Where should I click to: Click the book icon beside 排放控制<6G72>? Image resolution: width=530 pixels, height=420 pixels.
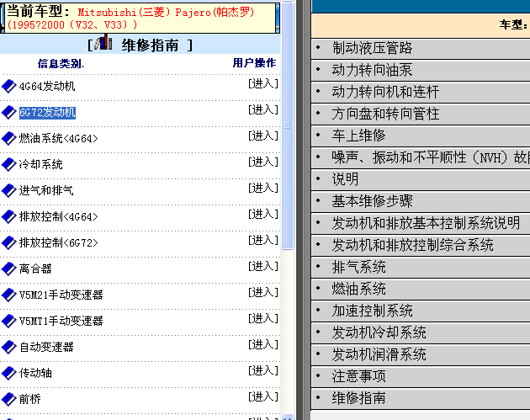pyautogui.click(x=9, y=242)
